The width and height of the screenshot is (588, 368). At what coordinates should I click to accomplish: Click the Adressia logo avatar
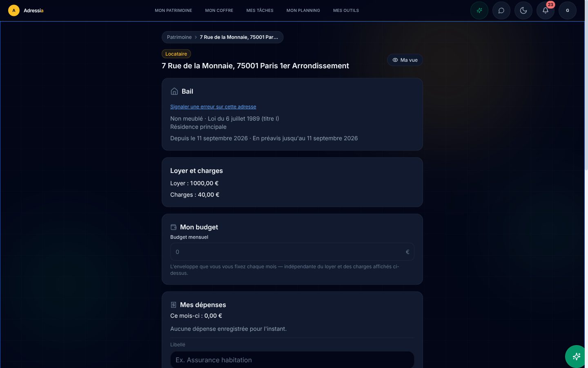pyautogui.click(x=14, y=11)
